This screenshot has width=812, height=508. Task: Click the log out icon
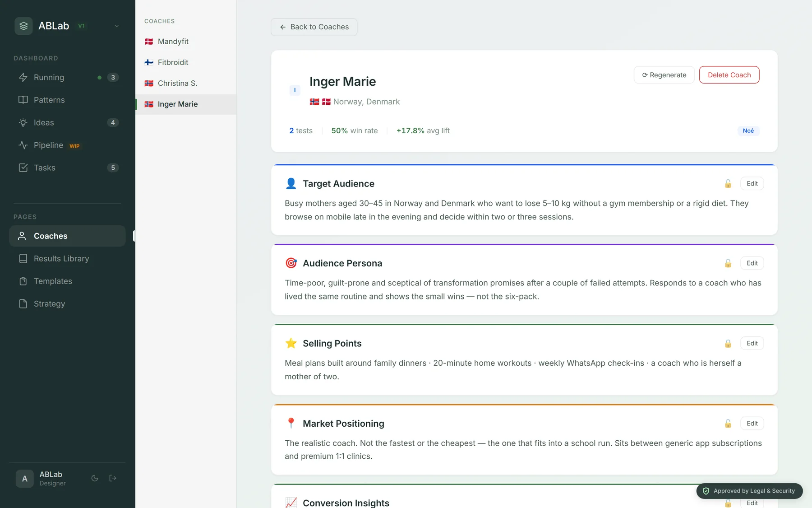pyautogui.click(x=113, y=478)
